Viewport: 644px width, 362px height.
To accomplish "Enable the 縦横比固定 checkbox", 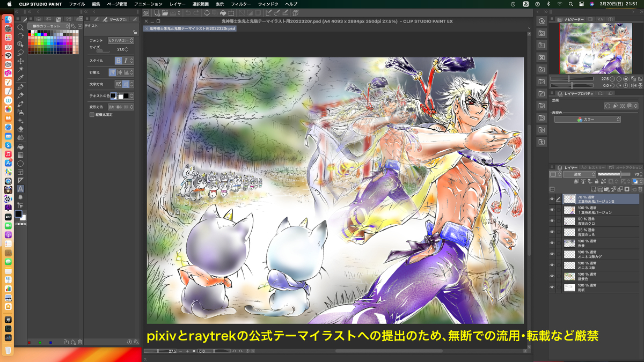I will click(91, 114).
